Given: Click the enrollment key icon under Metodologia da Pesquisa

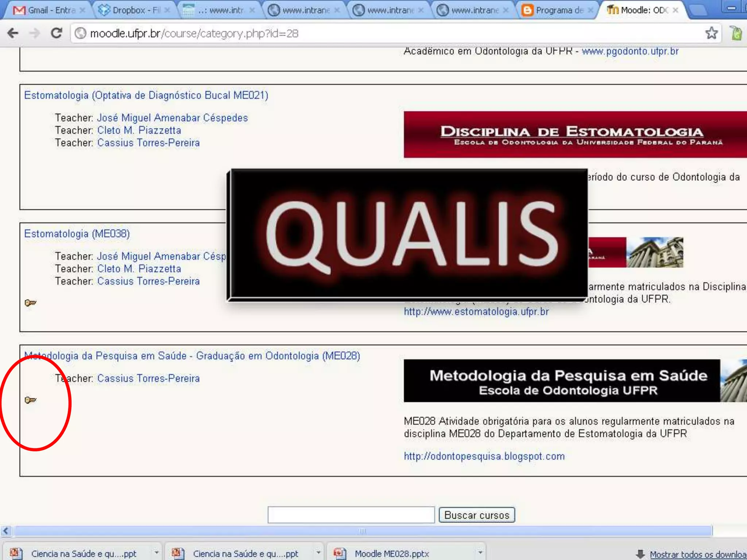Looking at the screenshot, I should (x=30, y=400).
